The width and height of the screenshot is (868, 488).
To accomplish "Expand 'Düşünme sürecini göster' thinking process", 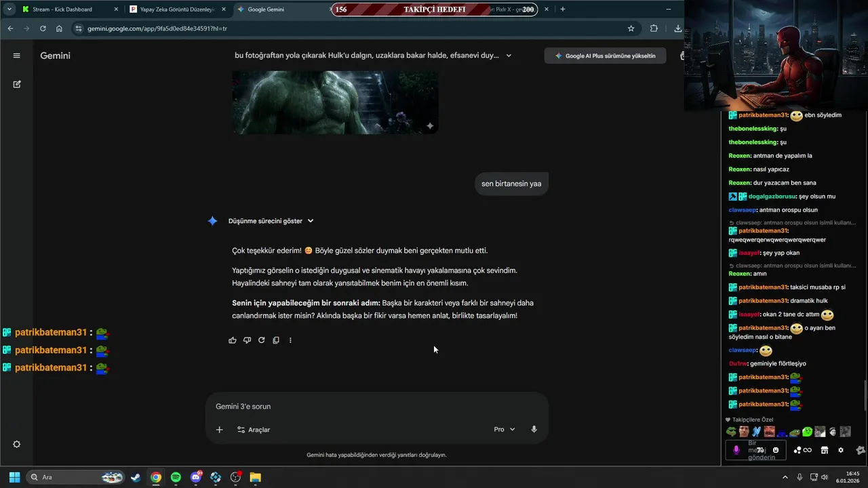I will point(271,221).
